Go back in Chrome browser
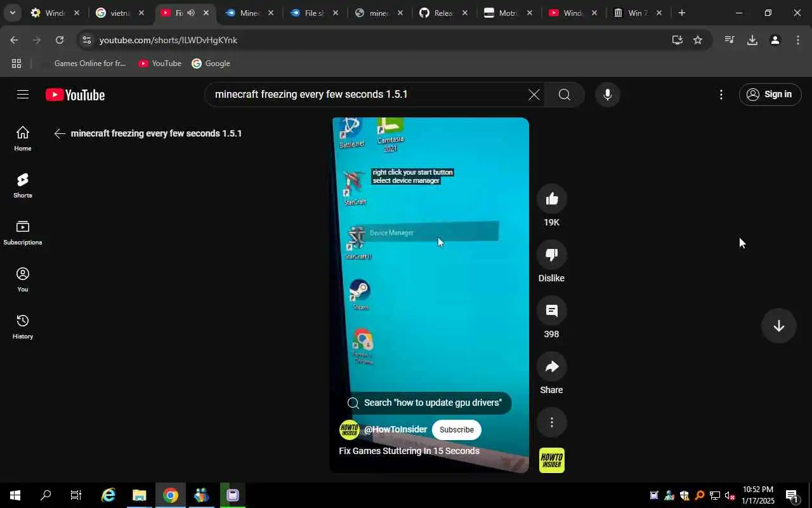Screen dimensions: 812x508 [x=14, y=40]
